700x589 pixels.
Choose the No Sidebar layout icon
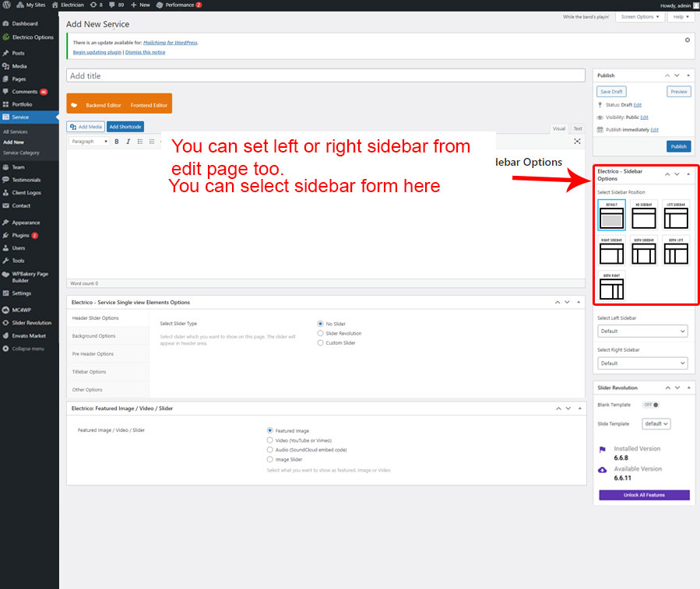pyautogui.click(x=643, y=216)
